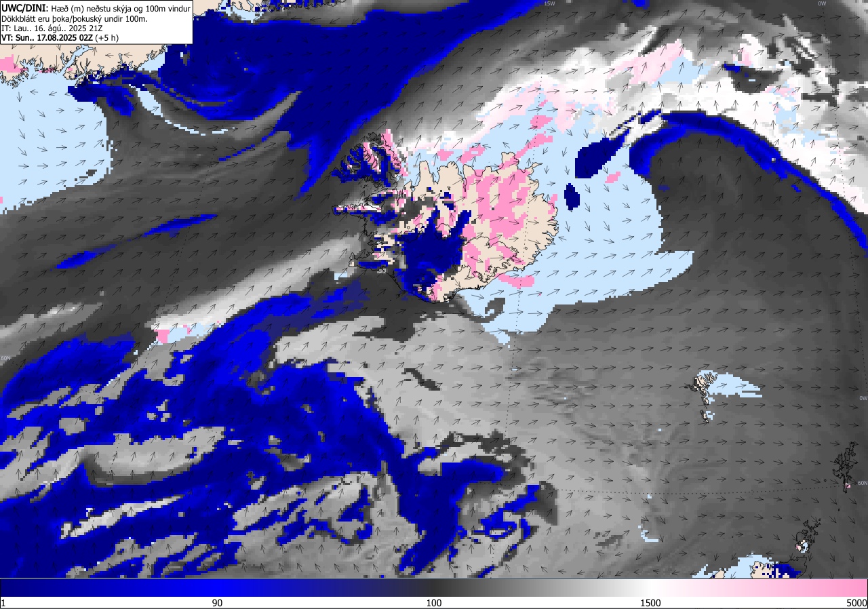Click the "1" label on the color scale
The height and width of the screenshot is (609, 868).
[x=3, y=603]
